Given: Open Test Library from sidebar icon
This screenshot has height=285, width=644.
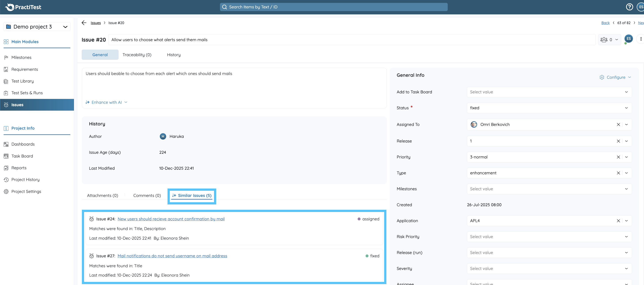Looking at the screenshot, I should tap(6, 81).
